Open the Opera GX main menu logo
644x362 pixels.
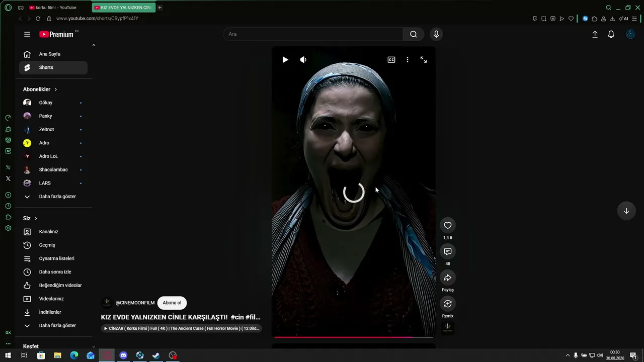coord(8,8)
